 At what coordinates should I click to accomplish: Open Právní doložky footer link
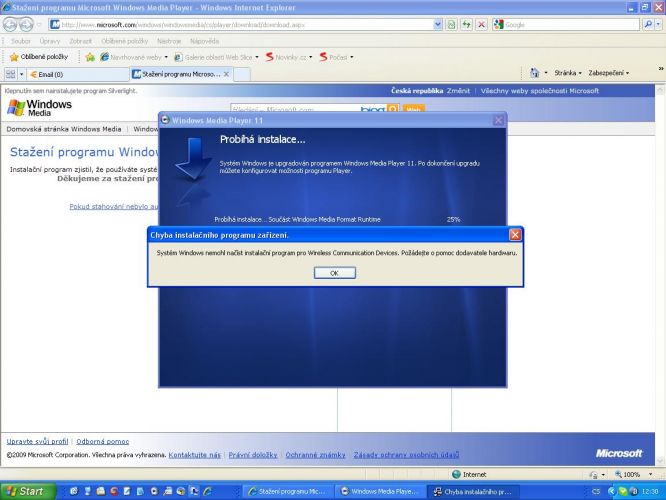(x=253, y=455)
